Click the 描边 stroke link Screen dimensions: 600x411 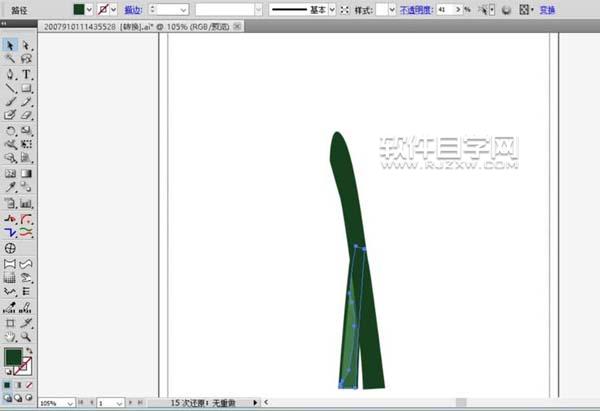(134, 10)
